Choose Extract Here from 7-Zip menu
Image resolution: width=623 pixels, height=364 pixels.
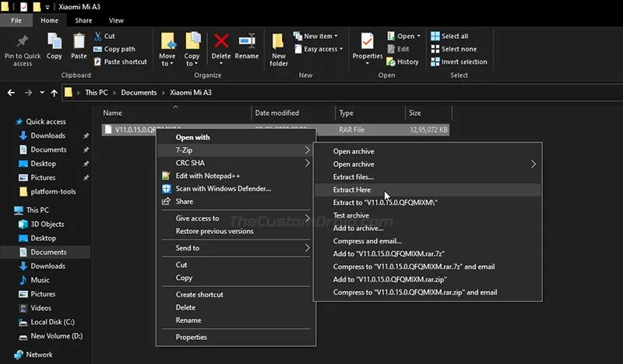tap(352, 190)
